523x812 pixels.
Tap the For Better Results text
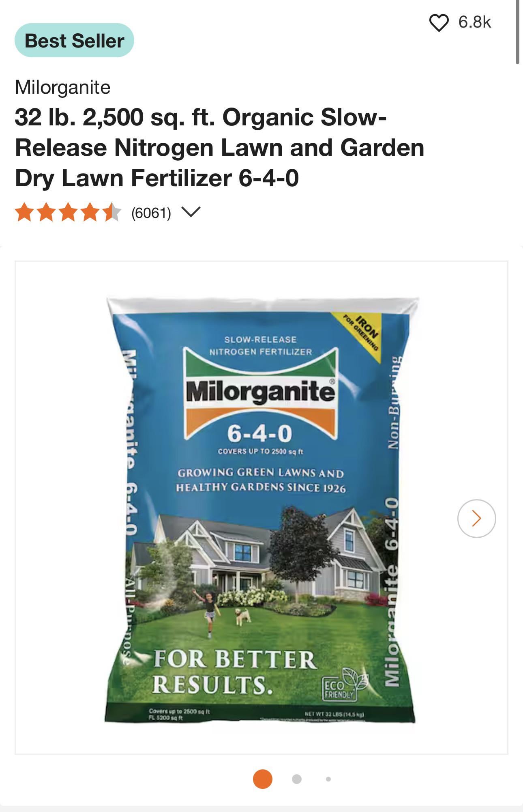(234, 672)
